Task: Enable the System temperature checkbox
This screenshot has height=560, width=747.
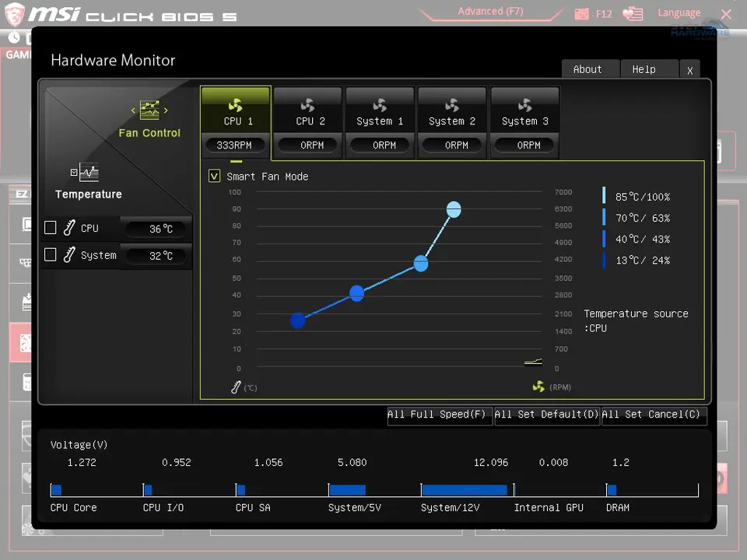Action: pyautogui.click(x=51, y=255)
